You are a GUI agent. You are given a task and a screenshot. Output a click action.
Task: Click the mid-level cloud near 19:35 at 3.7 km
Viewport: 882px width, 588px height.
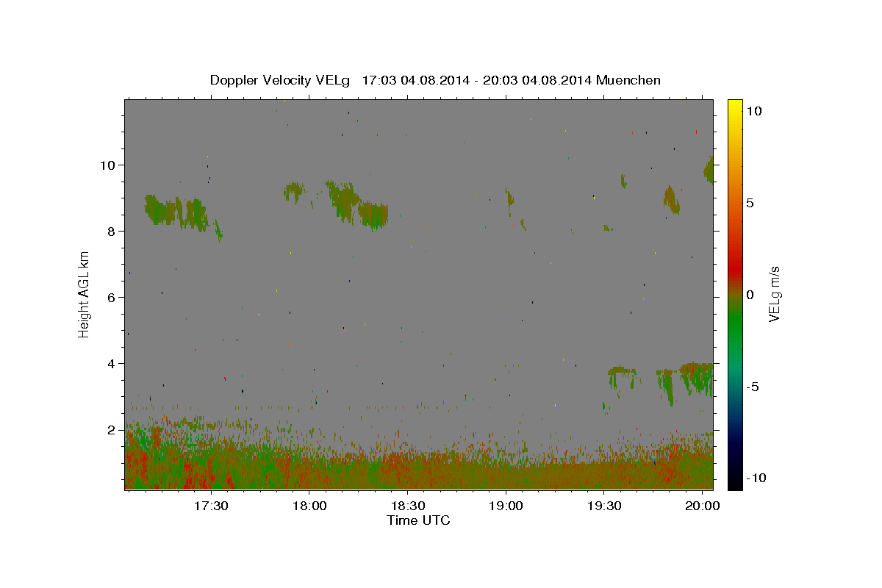(x=622, y=375)
